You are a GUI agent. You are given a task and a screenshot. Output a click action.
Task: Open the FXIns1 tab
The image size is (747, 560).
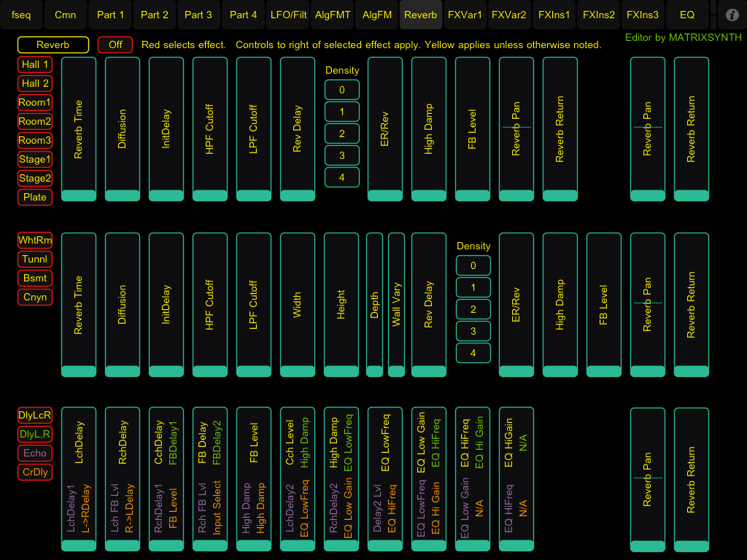click(x=554, y=15)
